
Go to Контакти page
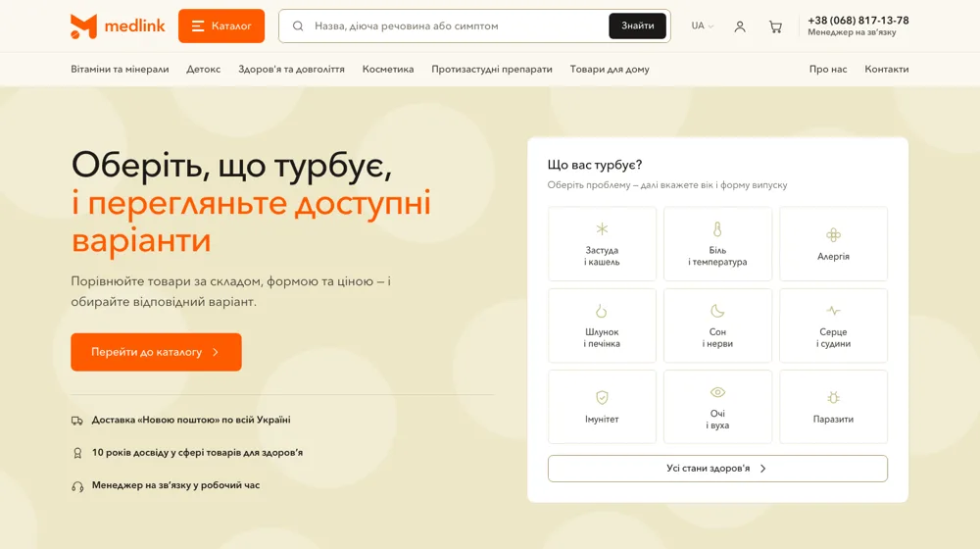click(886, 70)
